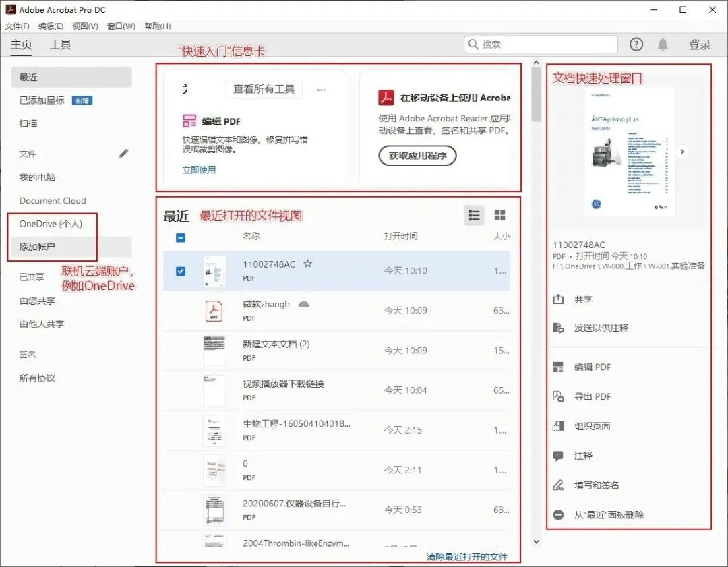Image resolution: width=728 pixels, height=567 pixels.
Task: Click the 编辑 PDF icon in right panel
Action: (558, 367)
